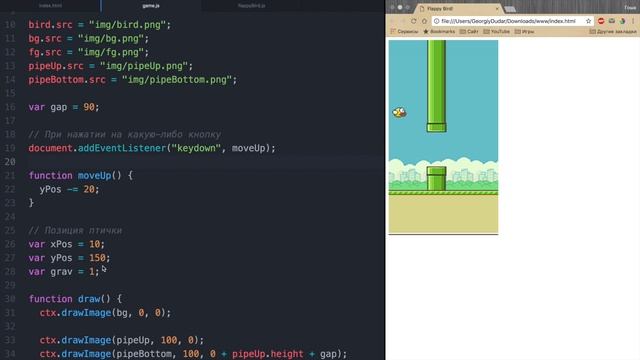The image size is (640, 360).
Task: Switch to the game.js editor tab
Action: 151,6
